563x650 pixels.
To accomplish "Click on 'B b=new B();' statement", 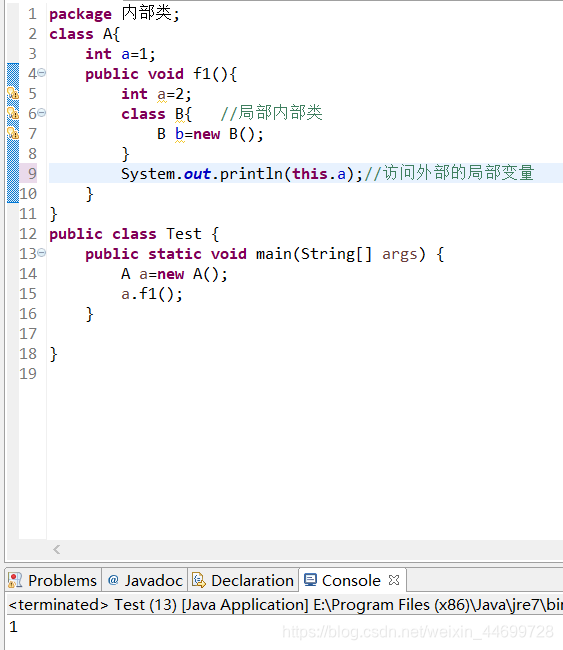I will click(x=210, y=134).
